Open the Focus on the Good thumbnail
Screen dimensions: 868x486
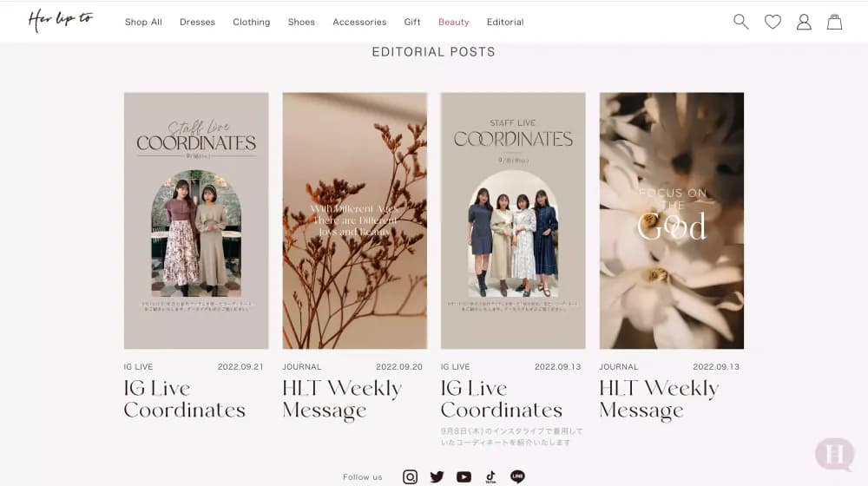click(672, 220)
